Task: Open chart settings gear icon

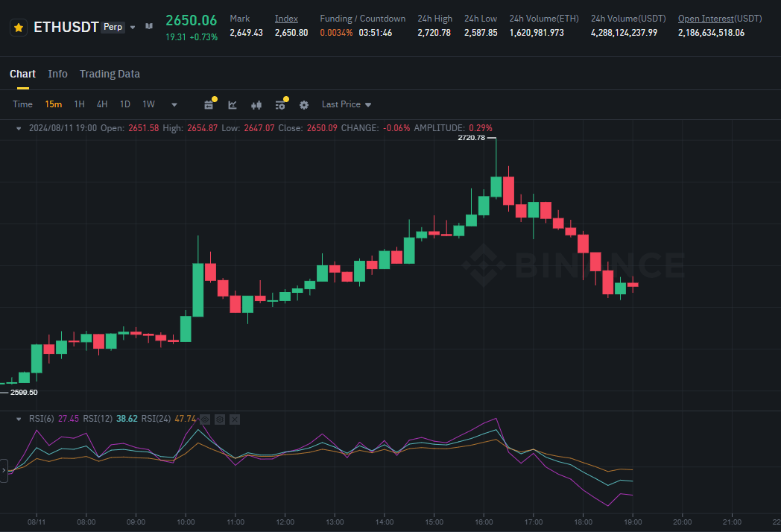Action: [x=304, y=105]
